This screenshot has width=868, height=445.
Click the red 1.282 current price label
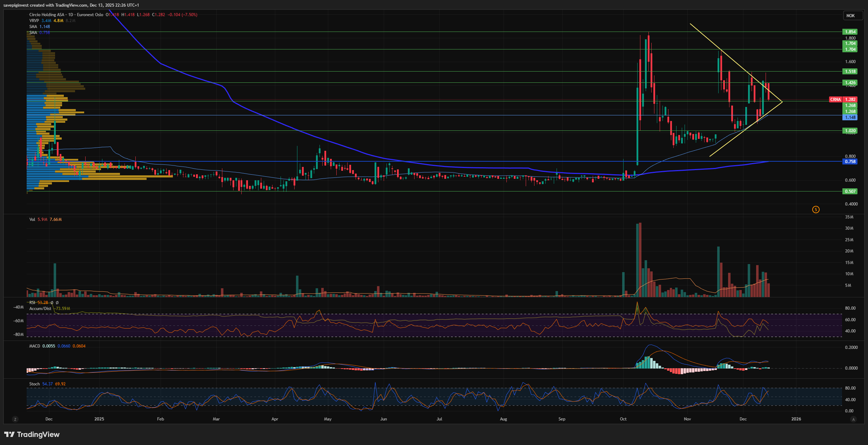point(850,100)
